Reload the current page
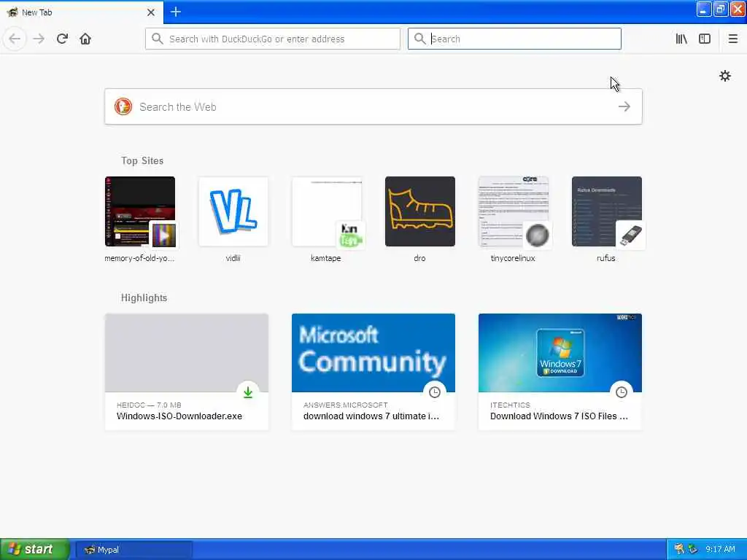 (x=62, y=39)
